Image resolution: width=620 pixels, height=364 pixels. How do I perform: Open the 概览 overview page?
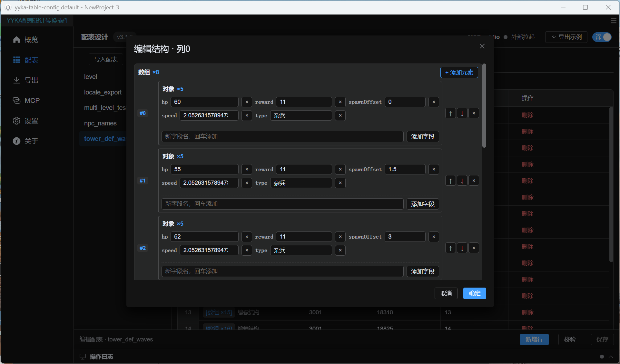tap(26, 40)
